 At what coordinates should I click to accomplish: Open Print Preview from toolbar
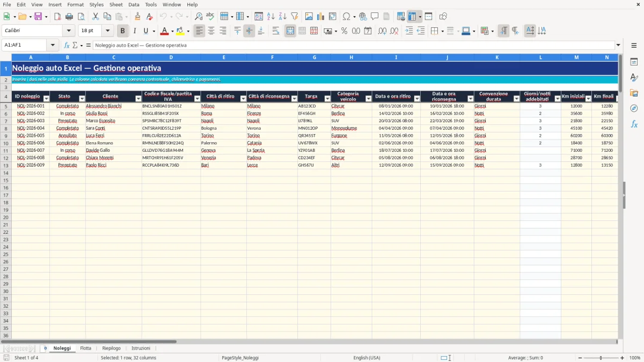coord(80,16)
